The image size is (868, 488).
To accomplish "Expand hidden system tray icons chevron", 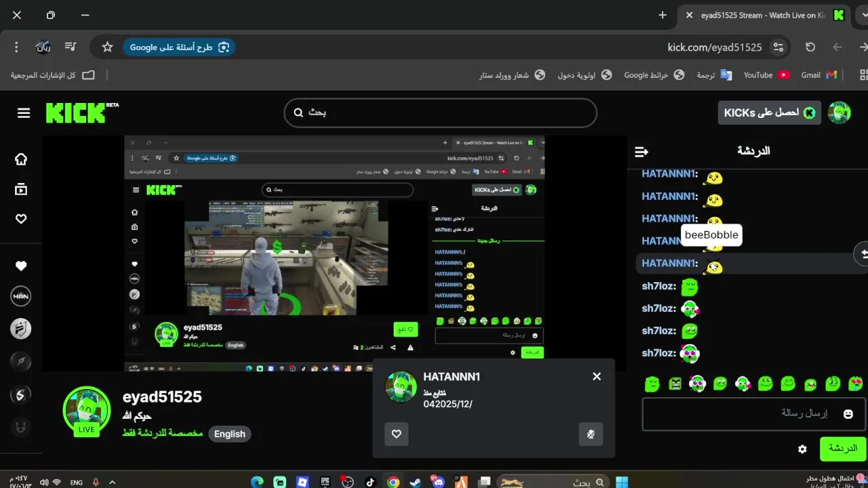I will [112, 483].
